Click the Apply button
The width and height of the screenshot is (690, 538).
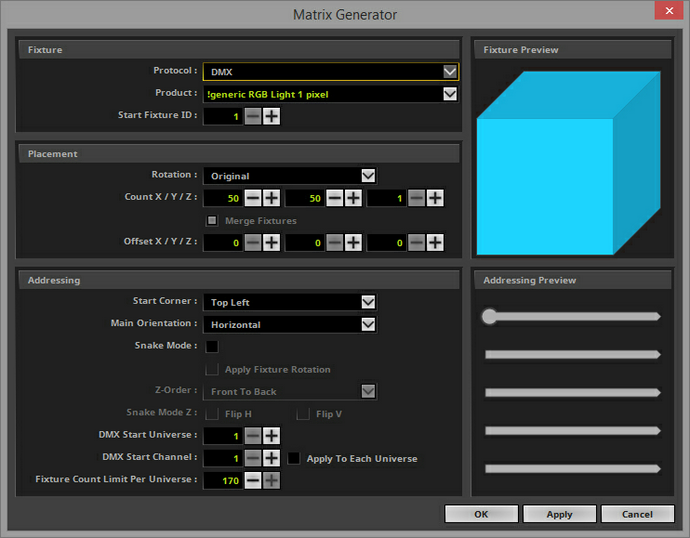pos(559,514)
